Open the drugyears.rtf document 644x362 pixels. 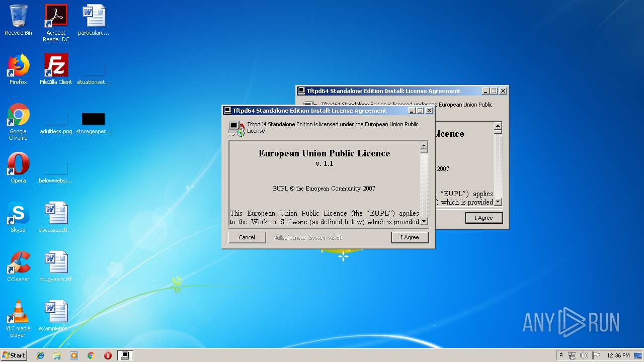[x=56, y=266]
